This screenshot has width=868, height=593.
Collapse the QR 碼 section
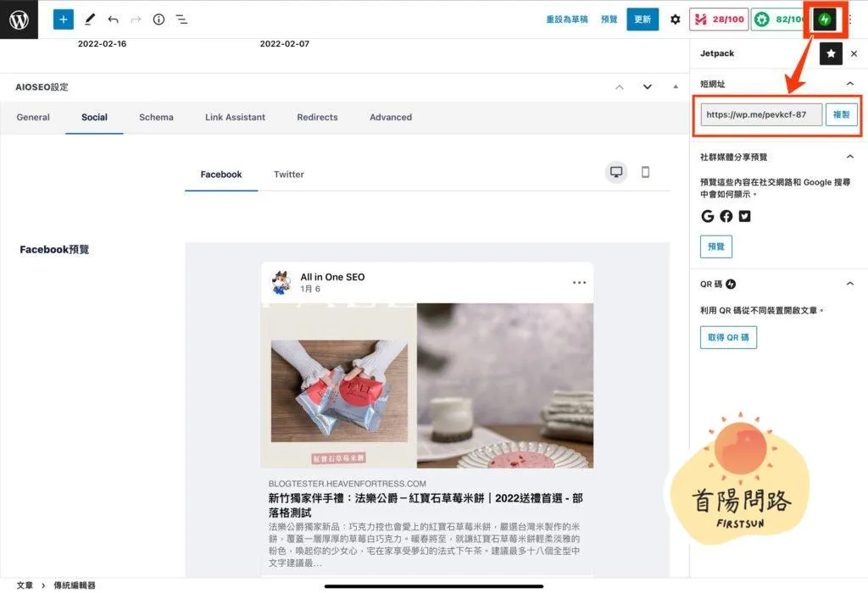(x=850, y=284)
